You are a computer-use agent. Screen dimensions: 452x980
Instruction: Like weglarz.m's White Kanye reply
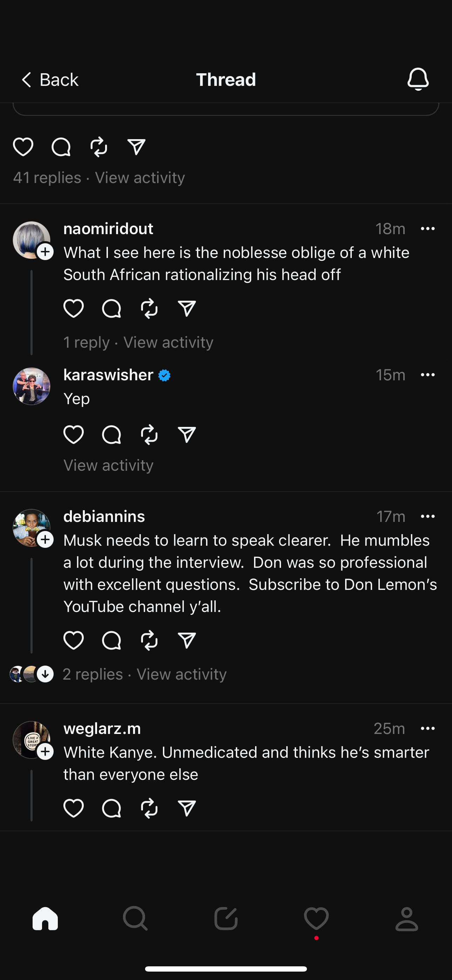tap(74, 808)
